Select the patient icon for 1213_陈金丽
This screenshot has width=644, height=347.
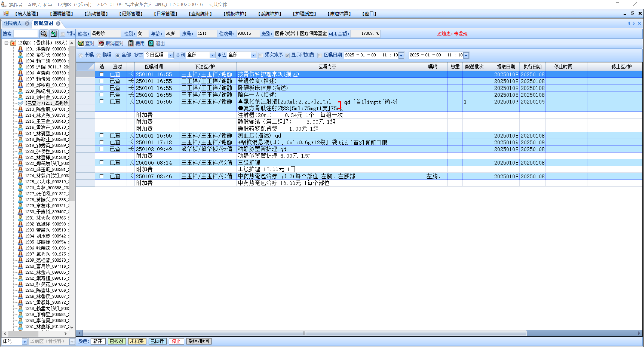coord(21,109)
